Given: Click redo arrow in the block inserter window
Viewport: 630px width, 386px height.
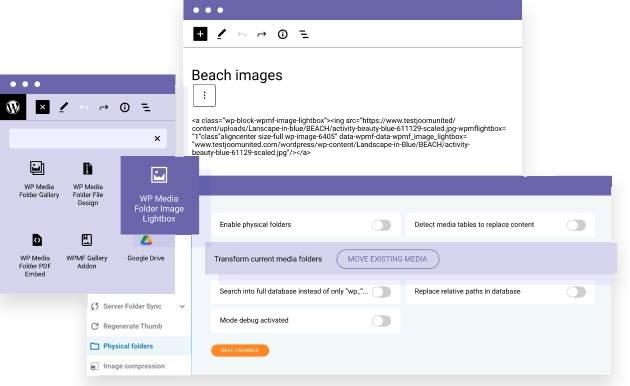Looking at the screenshot, I should point(104,107).
